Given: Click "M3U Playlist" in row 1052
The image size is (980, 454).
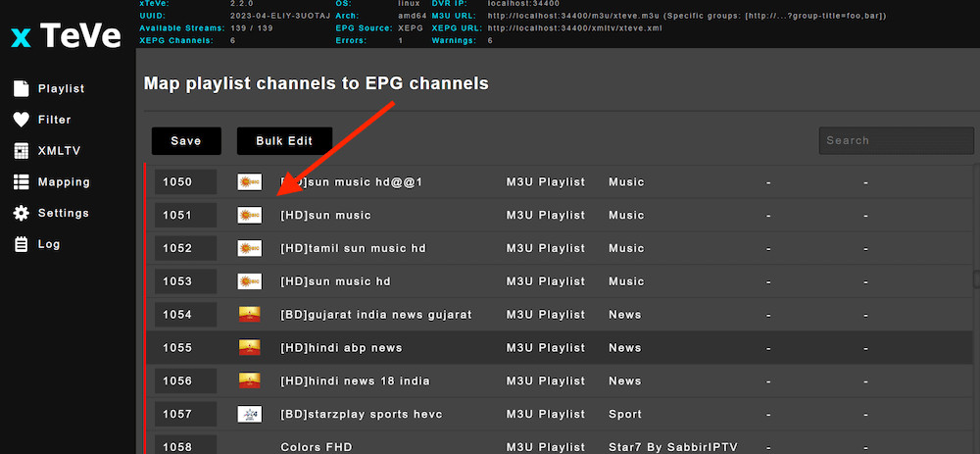Looking at the screenshot, I should 546,248.
